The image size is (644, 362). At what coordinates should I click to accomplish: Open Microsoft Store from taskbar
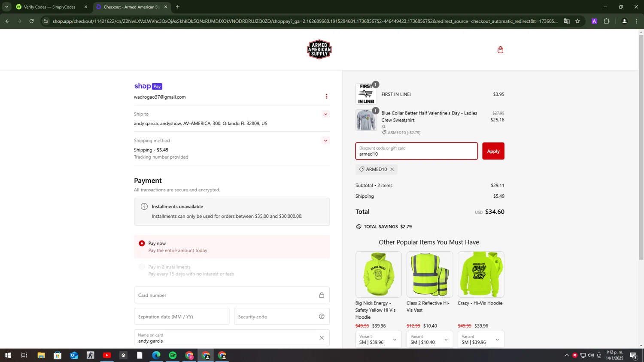tap(58, 356)
